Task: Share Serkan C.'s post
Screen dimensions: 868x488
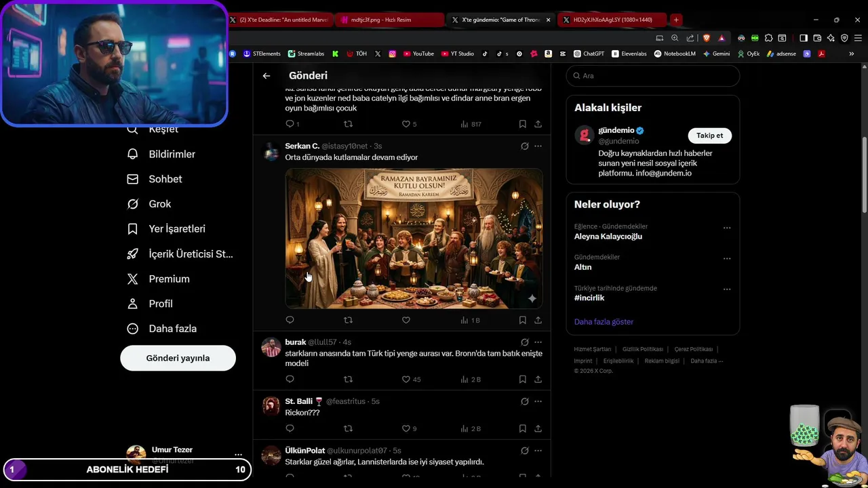Action: [538, 320]
